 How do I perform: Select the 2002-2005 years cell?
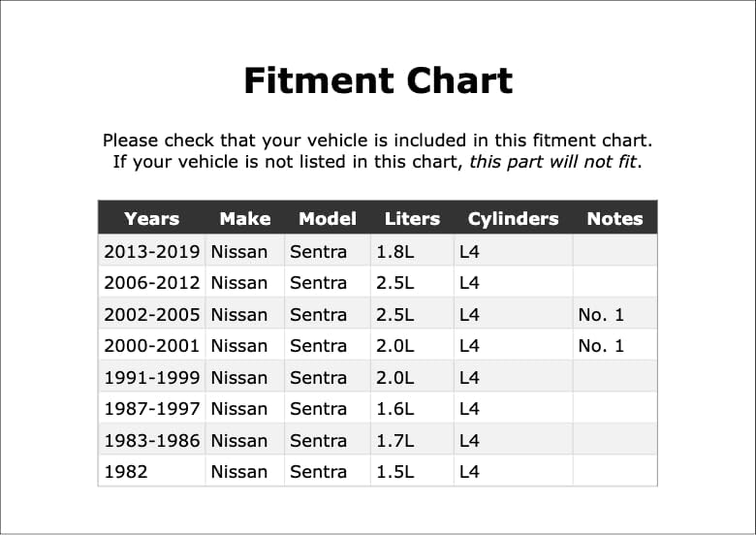coord(152,315)
